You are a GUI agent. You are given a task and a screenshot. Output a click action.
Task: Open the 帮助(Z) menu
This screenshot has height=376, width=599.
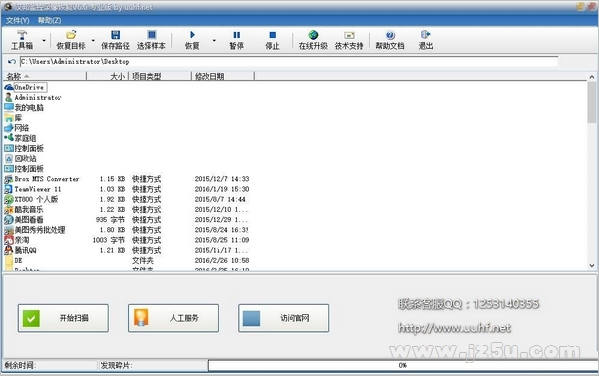[49, 20]
